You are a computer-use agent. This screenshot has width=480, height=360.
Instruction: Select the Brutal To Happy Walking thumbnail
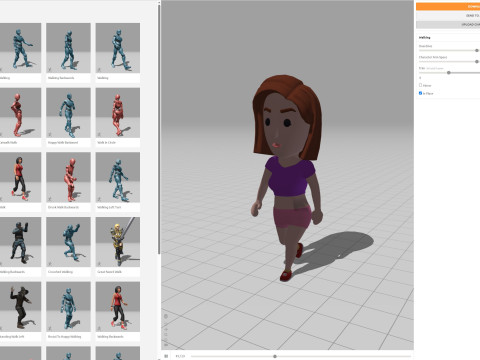(68, 307)
